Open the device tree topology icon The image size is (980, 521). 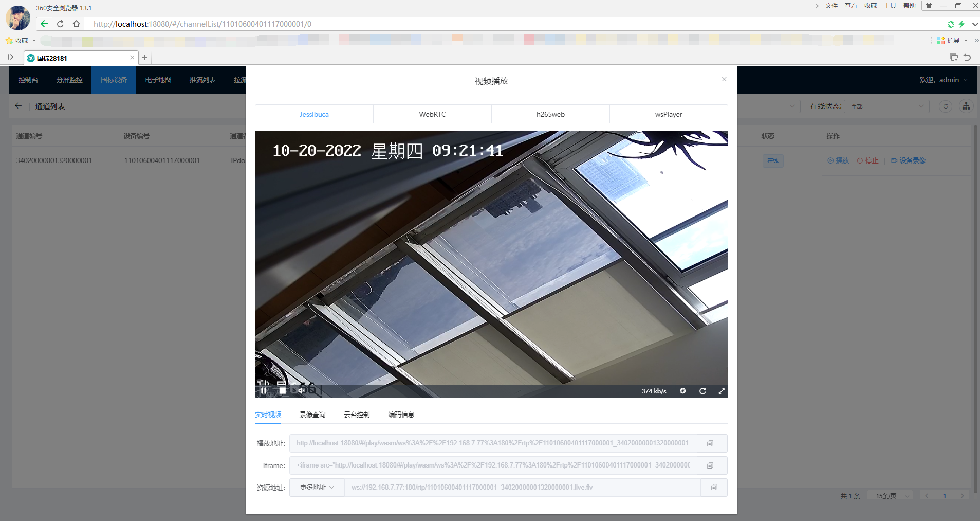(966, 106)
